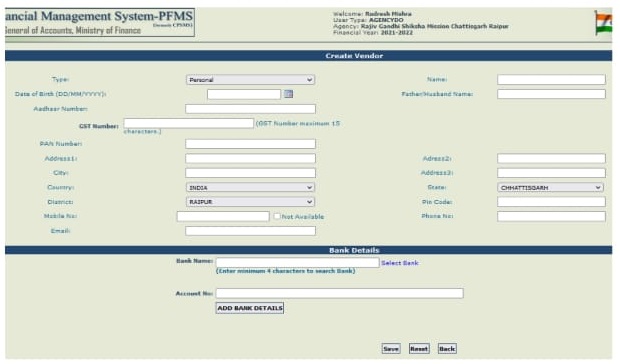Expand the District dropdown showing RAIPUR
The width and height of the screenshot is (620, 364).
point(250,202)
